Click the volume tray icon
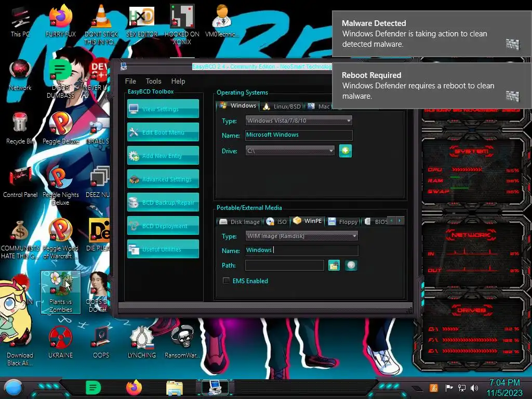 click(x=474, y=388)
